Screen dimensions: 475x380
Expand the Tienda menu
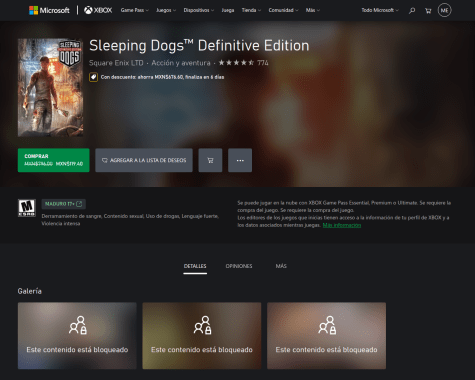(251, 10)
